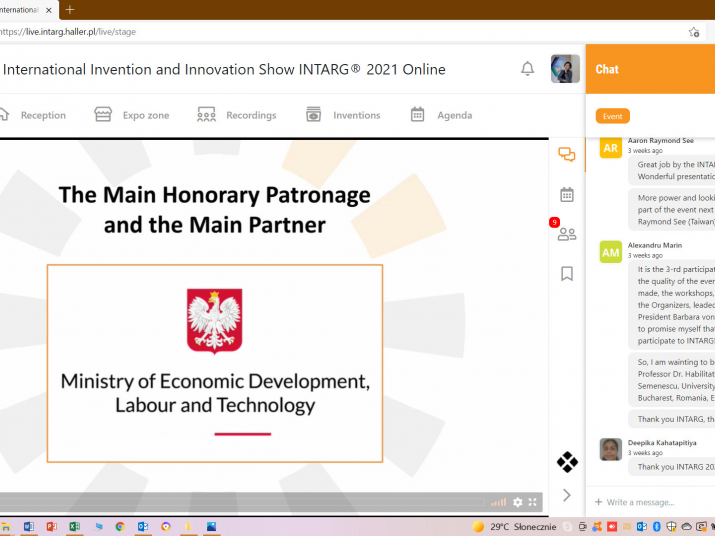715x536 pixels.
Task: Open the Expo zone tab
Action: (x=132, y=115)
